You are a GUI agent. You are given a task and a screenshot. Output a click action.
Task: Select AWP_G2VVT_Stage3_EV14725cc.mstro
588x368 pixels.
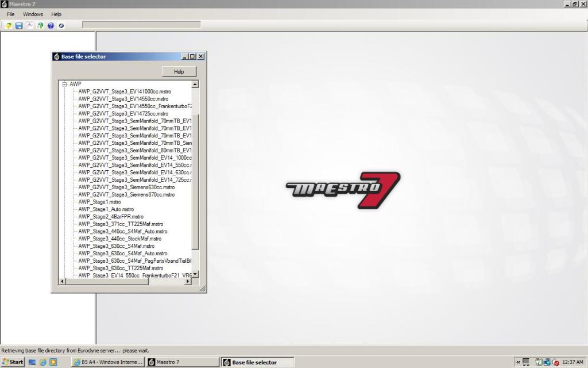tap(123, 113)
